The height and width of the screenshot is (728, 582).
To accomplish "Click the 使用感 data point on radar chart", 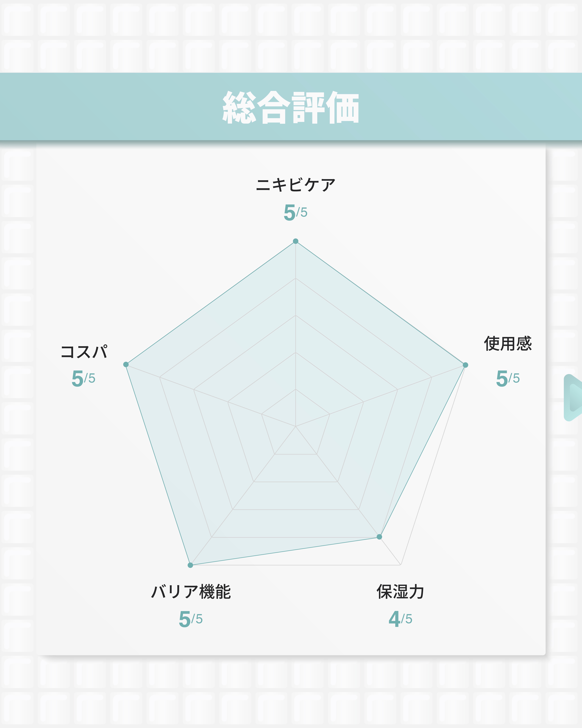I will point(465,365).
